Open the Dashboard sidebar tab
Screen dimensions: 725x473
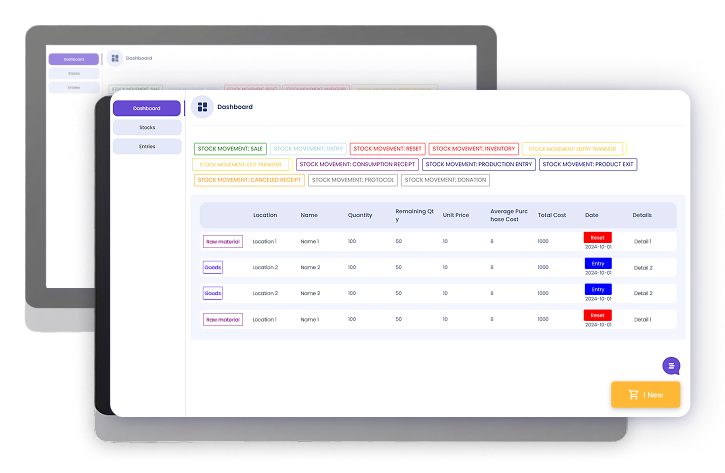point(147,108)
